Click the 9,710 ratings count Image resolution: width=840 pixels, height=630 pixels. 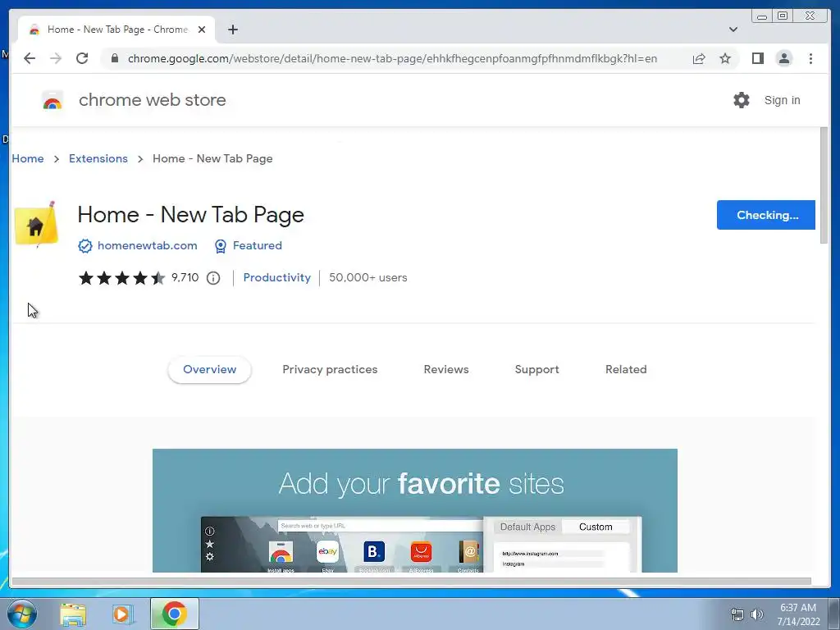(x=185, y=278)
